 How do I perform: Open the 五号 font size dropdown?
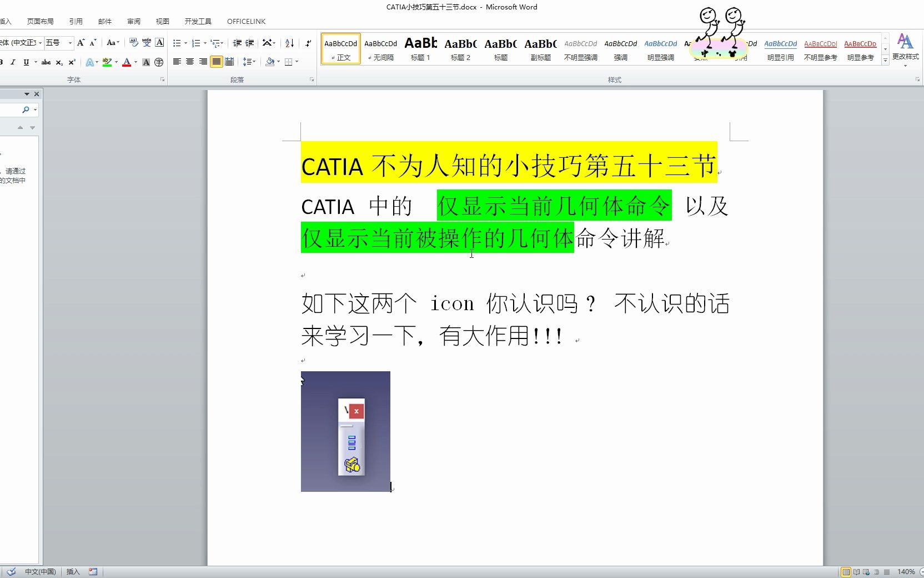pyautogui.click(x=71, y=43)
